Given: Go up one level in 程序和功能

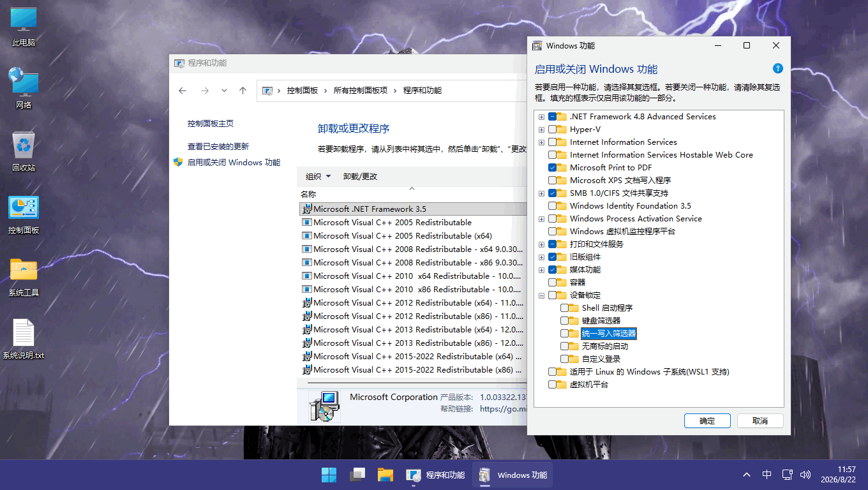Looking at the screenshot, I should (x=243, y=91).
